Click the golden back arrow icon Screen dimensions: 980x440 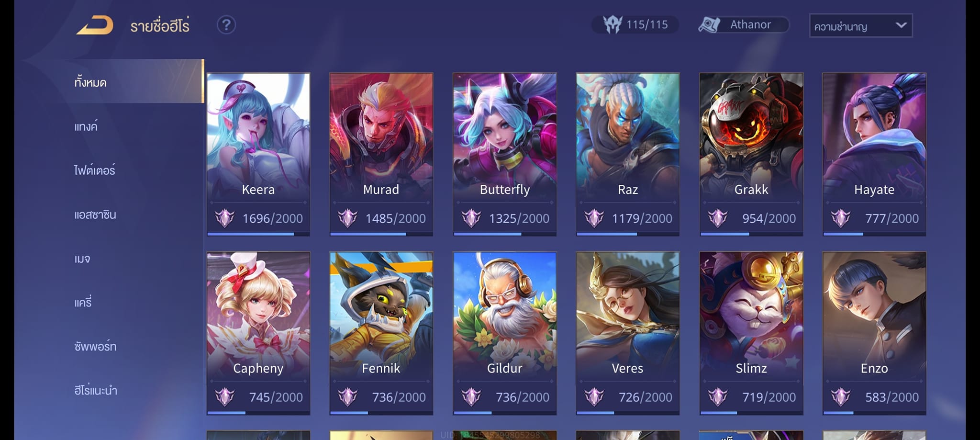pos(95,25)
